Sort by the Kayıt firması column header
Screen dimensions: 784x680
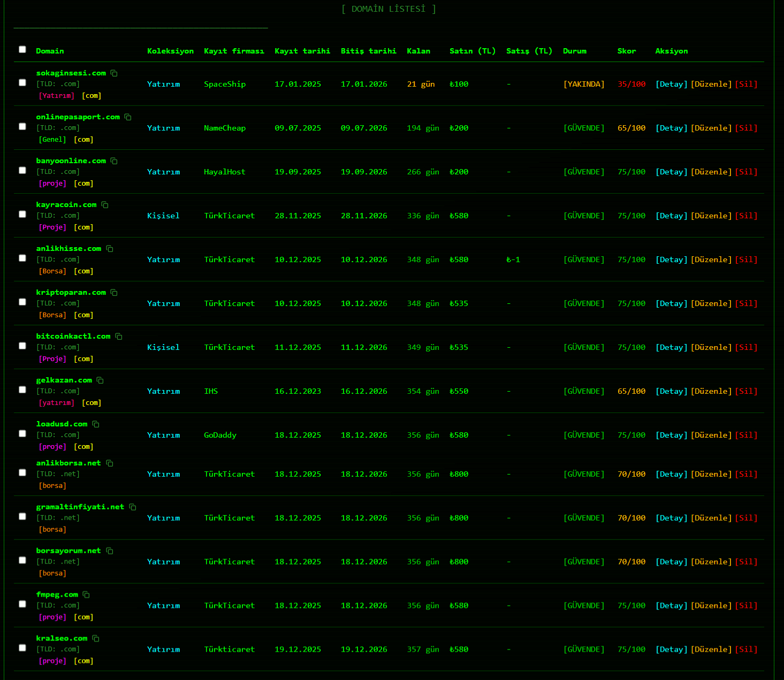[234, 51]
